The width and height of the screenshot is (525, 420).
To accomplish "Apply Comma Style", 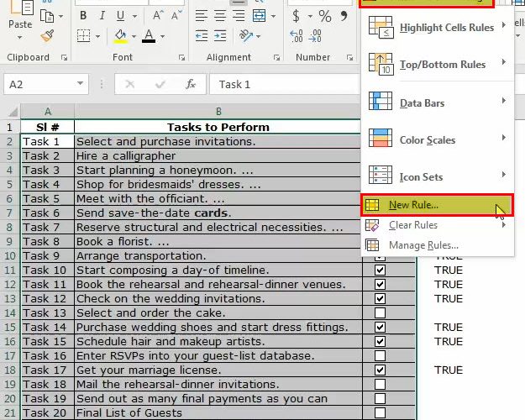I will pos(344,15).
